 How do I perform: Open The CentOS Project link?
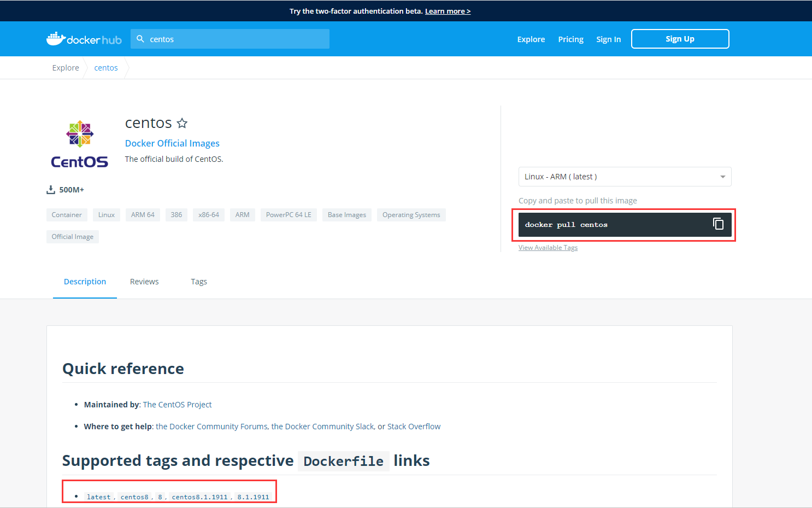pos(177,404)
